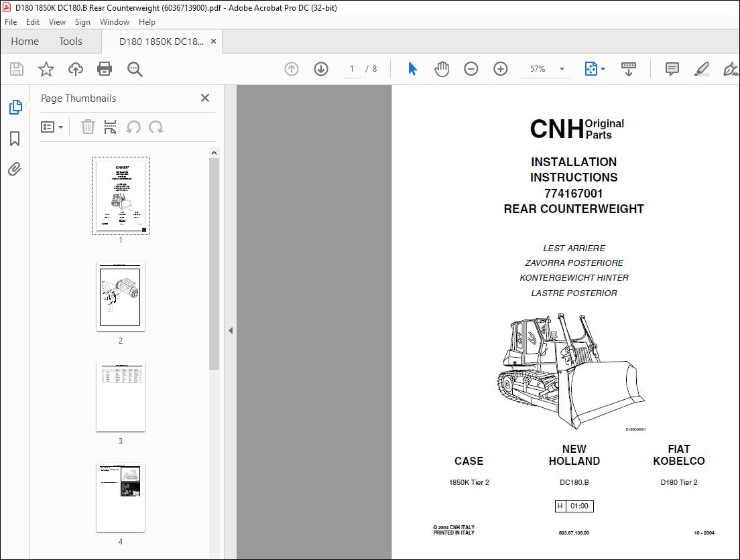The width and height of the screenshot is (740, 560).
Task: Open the Find text search tool
Action: pos(135,70)
